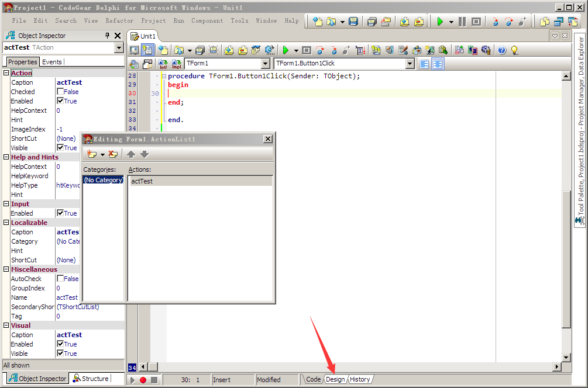Image resolution: width=588 pixels, height=388 pixels.
Task: Open the Tools menu
Action: pos(239,20)
